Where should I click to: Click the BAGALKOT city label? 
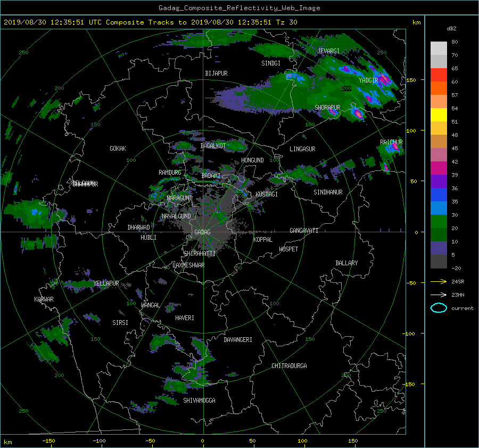pyautogui.click(x=213, y=146)
